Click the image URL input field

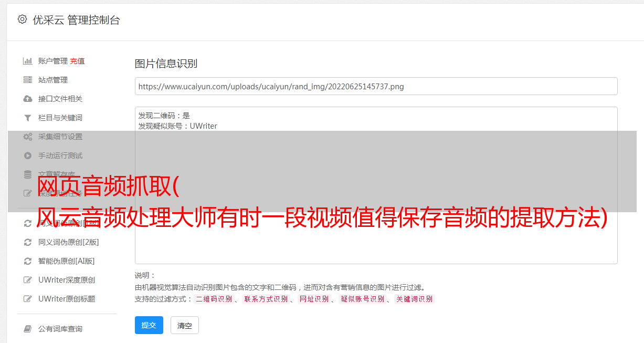(x=376, y=86)
